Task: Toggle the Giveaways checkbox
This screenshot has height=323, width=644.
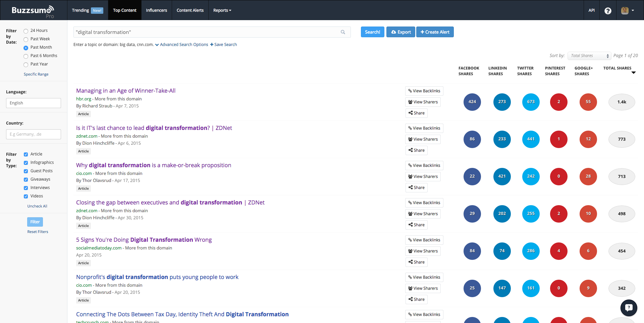Action: 26,180
